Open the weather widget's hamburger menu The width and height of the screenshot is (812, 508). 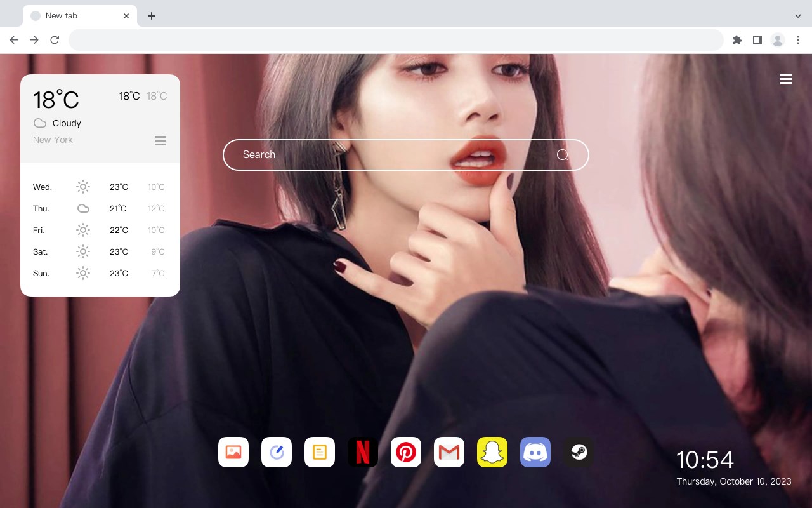coord(160,140)
